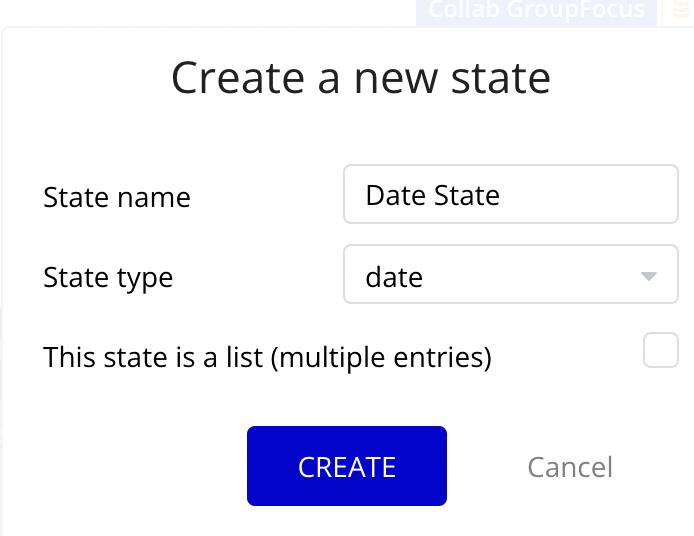
Task: Click the faded database icon at top
Action: (x=681, y=11)
